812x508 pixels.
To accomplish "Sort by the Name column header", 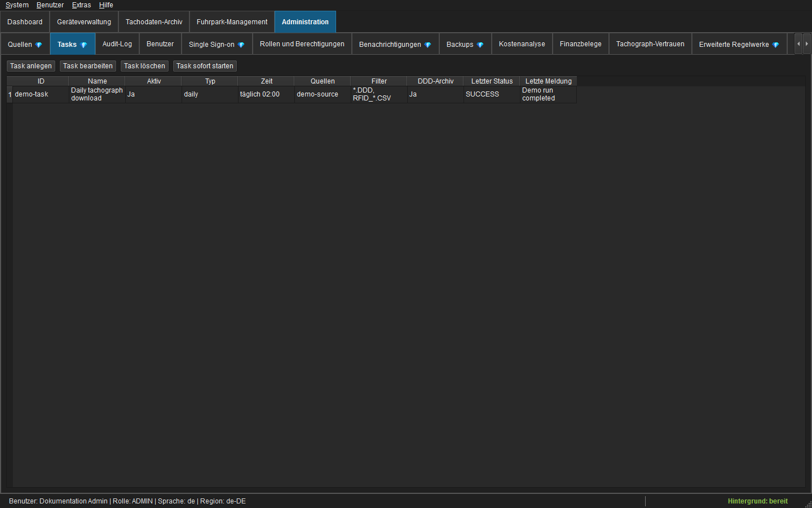I will pyautogui.click(x=97, y=81).
